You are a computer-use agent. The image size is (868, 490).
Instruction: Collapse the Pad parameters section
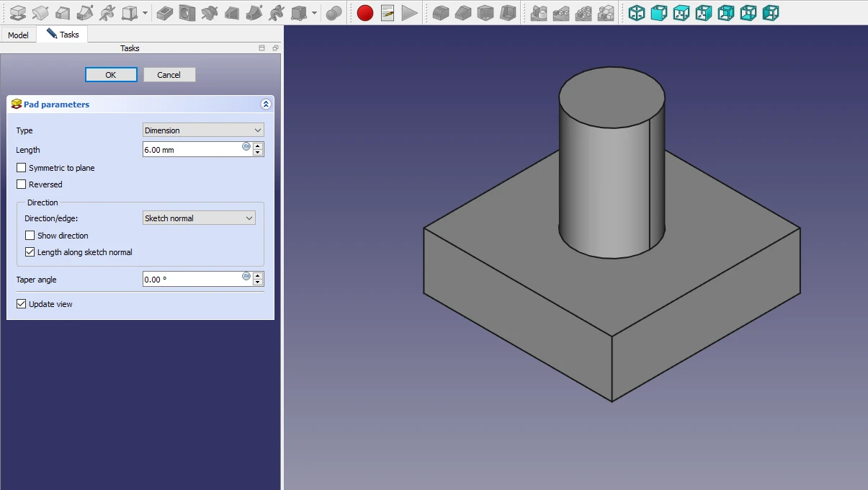point(265,104)
